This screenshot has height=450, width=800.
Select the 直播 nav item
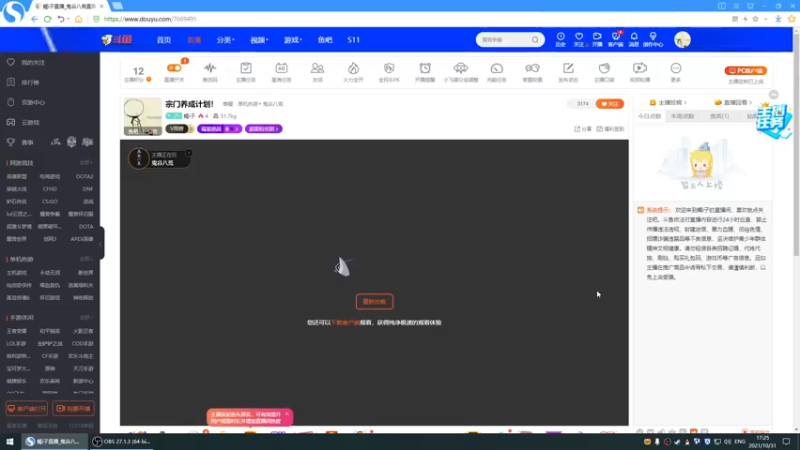[x=194, y=40]
